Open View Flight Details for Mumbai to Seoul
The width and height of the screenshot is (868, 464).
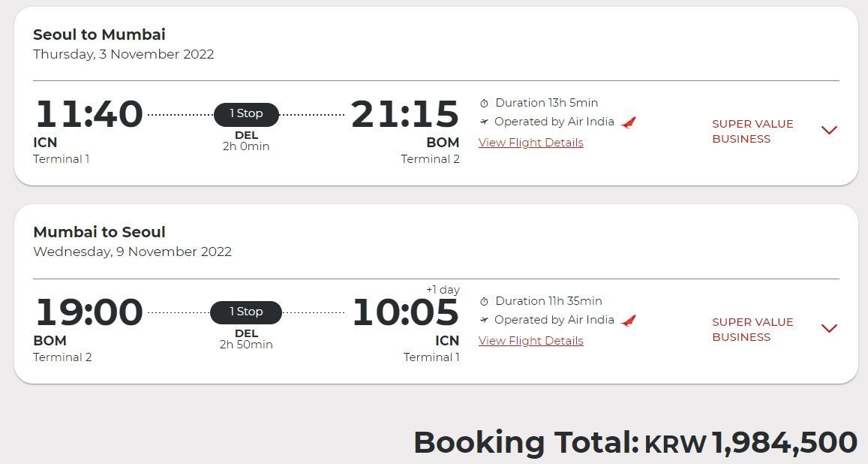pyautogui.click(x=531, y=341)
